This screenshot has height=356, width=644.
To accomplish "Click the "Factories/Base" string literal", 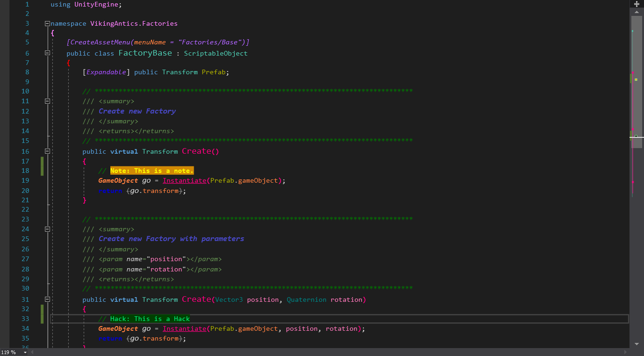I will (210, 42).
